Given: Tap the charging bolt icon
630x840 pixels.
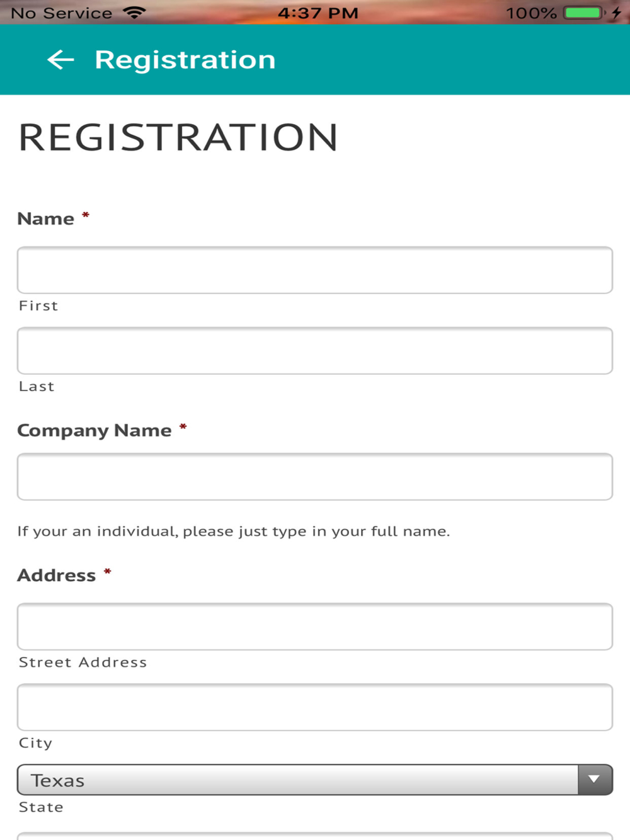Looking at the screenshot, I should (616, 13).
